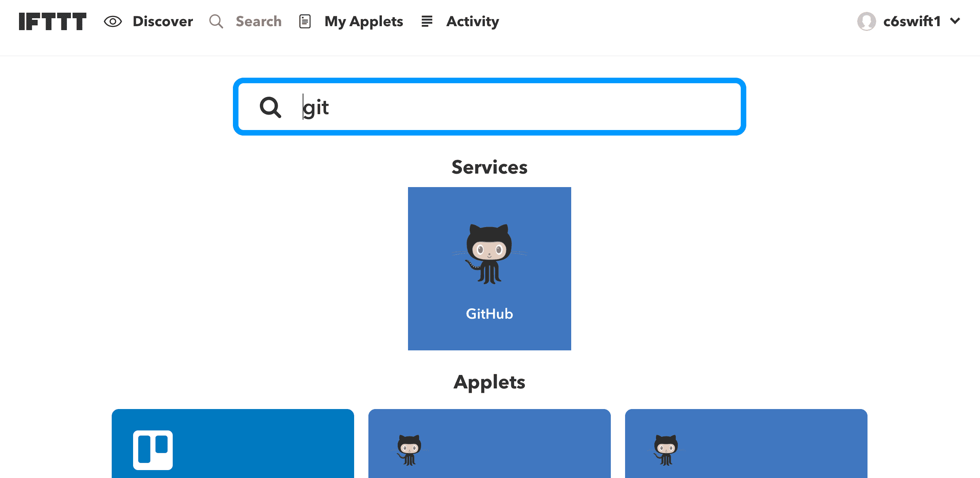Click Octocat icon on middle applet card
Image resolution: width=980 pixels, height=478 pixels.
pos(409,450)
